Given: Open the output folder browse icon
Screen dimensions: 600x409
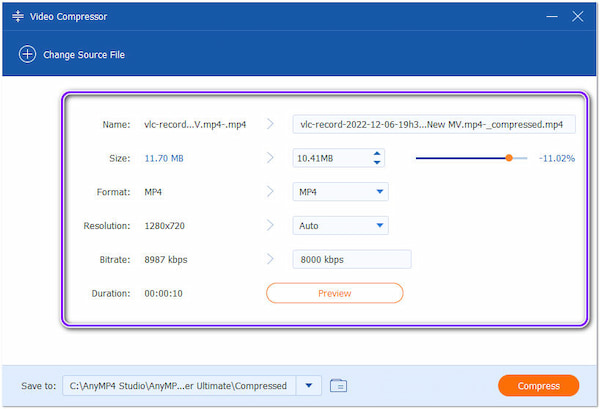Looking at the screenshot, I should point(338,385).
